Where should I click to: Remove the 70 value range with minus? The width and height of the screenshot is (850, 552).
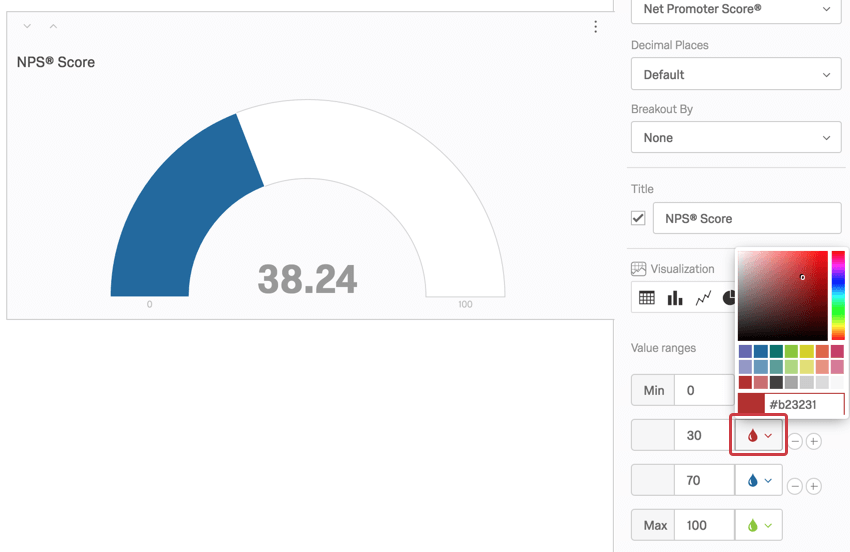pos(795,486)
